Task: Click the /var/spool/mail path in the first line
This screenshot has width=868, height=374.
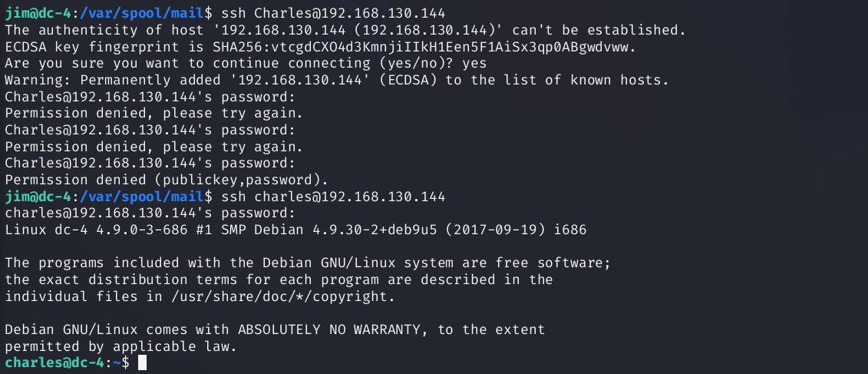Action: pos(124,13)
